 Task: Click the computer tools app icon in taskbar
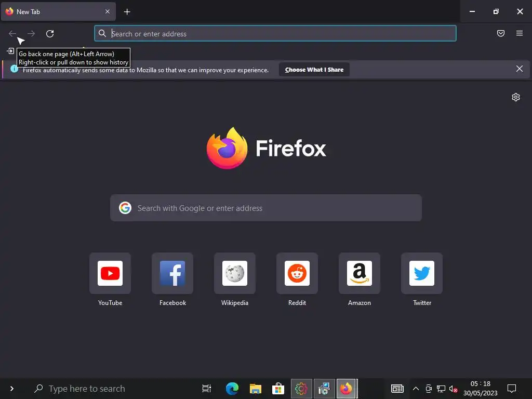point(324,389)
